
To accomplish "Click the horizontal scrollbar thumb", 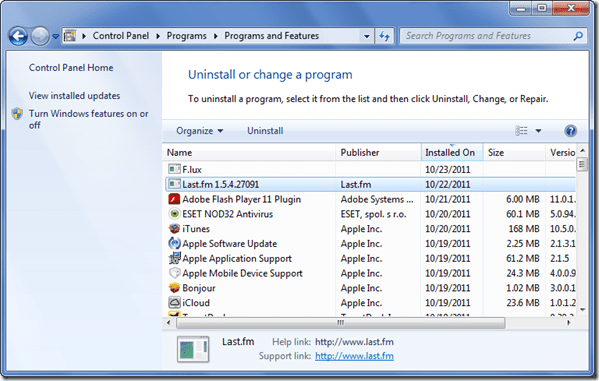I will pyautogui.click(x=341, y=323).
